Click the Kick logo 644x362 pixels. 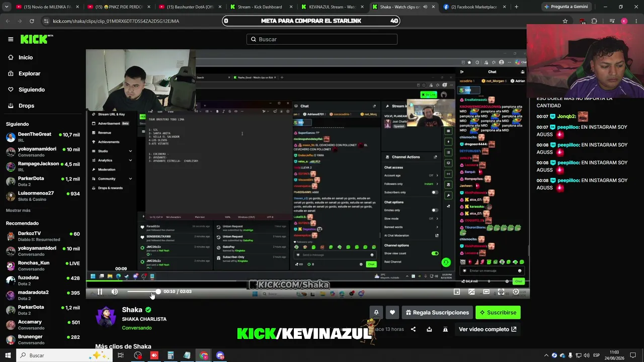(x=37, y=39)
